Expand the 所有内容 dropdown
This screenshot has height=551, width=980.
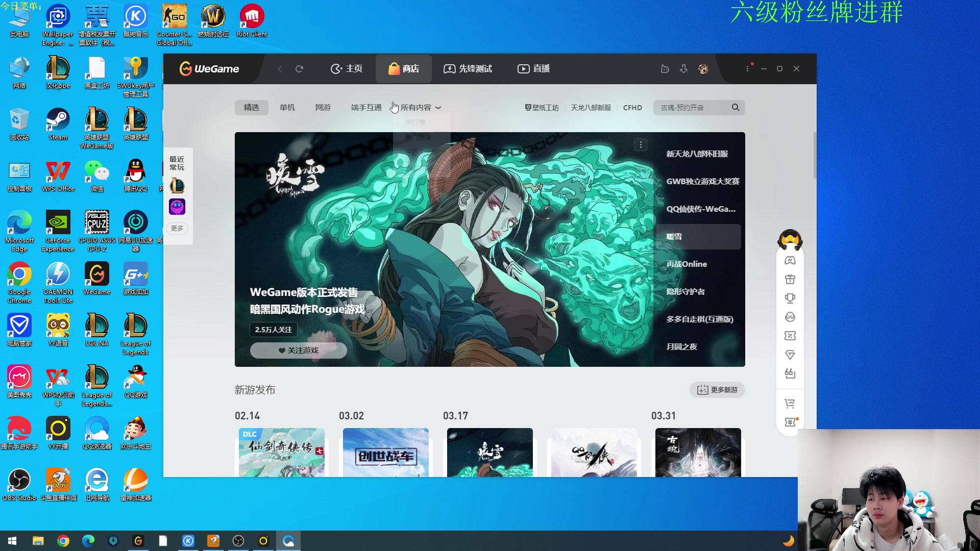pos(421,108)
